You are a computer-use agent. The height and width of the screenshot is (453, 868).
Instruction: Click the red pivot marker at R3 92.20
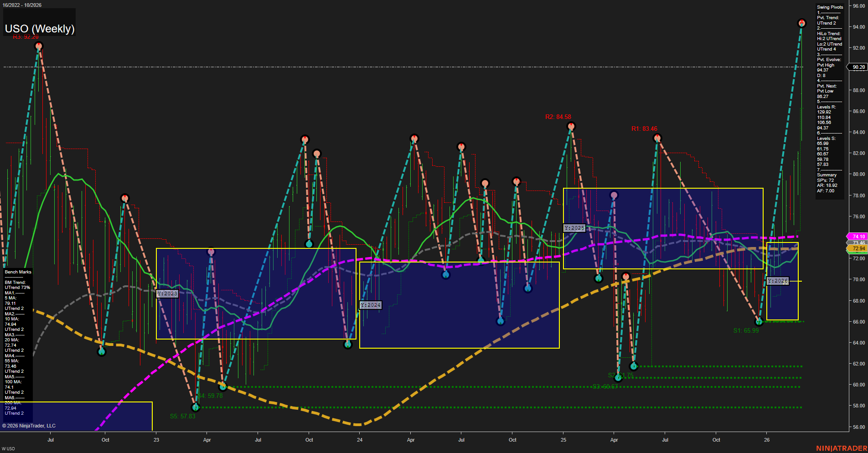[x=39, y=46]
